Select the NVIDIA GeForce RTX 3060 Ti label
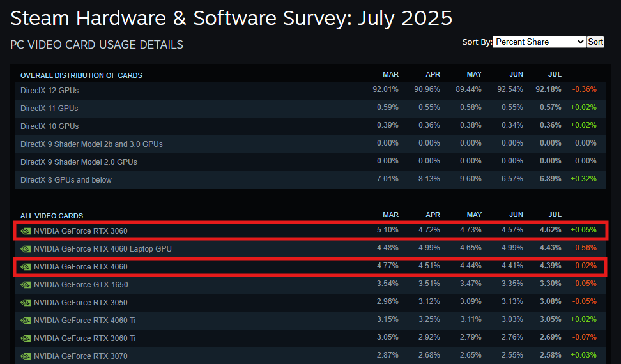This screenshot has width=621, height=364. click(85, 338)
